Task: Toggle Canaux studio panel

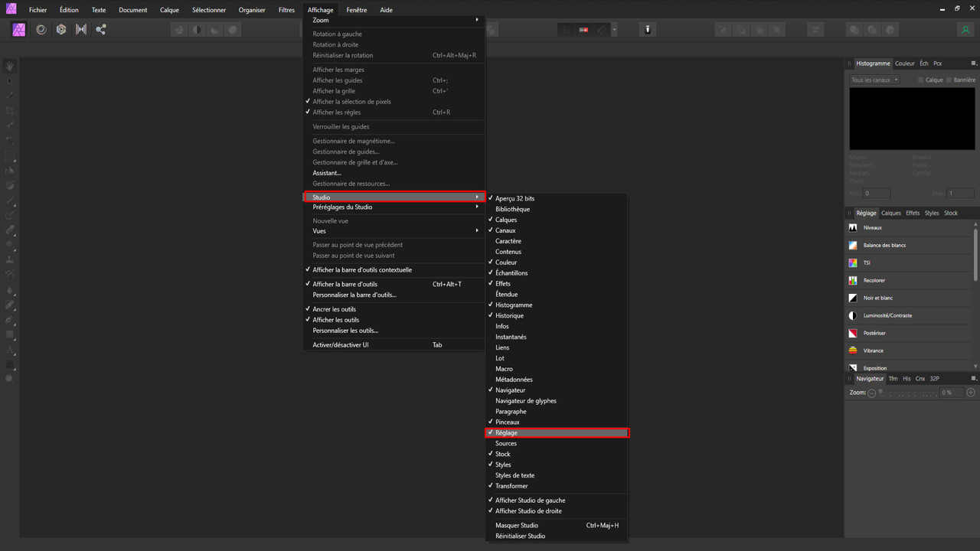Action: 557,230
